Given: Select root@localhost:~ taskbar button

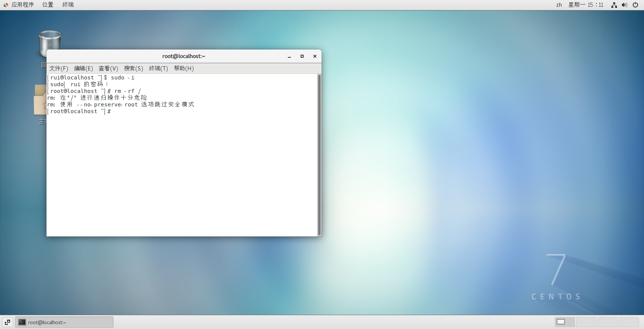Looking at the screenshot, I should (x=64, y=322).
